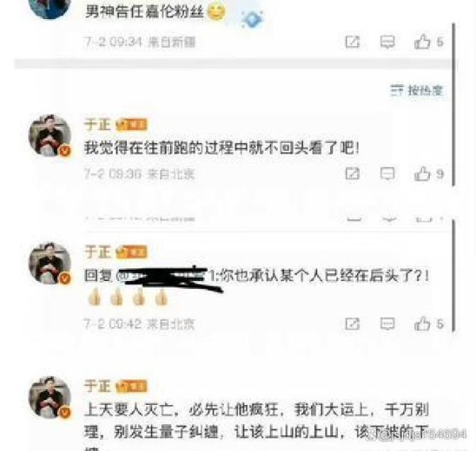Screen dimensions: 476x451
Task: Open 于正 username link on 09:42 reply
Action: (x=98, y=252)
